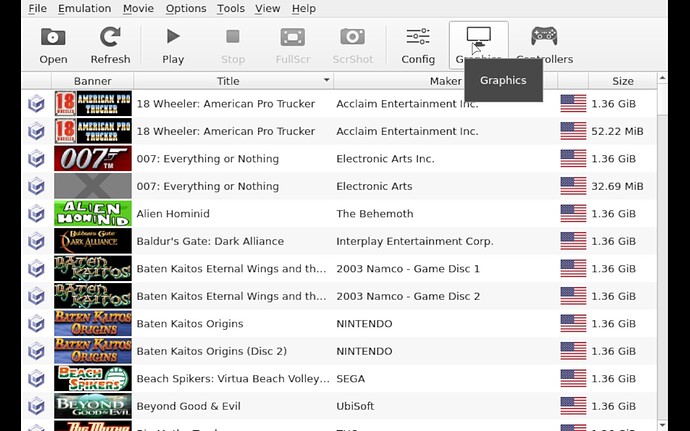The image size is (690, 431).
Task: Open the Tools menu
Action: [231, 8]
